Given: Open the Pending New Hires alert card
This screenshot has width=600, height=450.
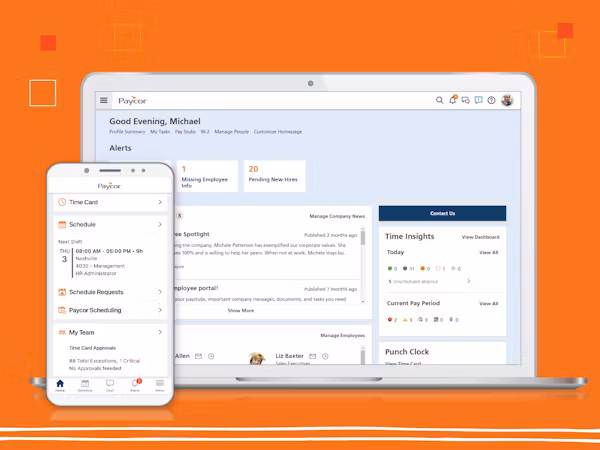Looking at the screenshot, I should point(274,176).
